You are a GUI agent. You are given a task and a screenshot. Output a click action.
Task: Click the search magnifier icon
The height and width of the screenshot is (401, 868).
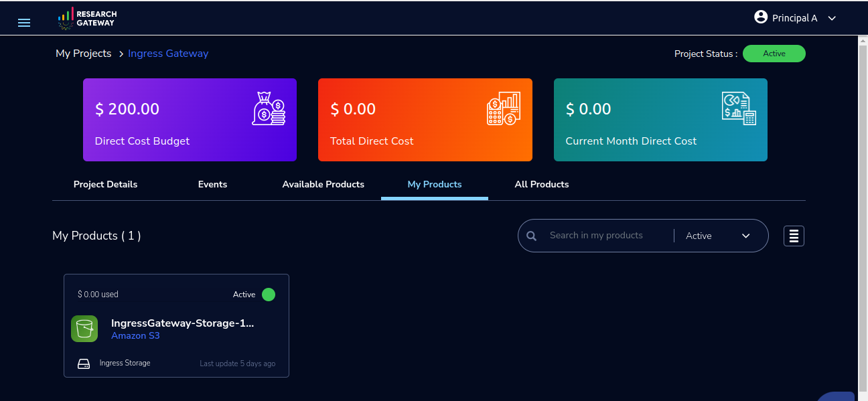(x=532, y=236)
